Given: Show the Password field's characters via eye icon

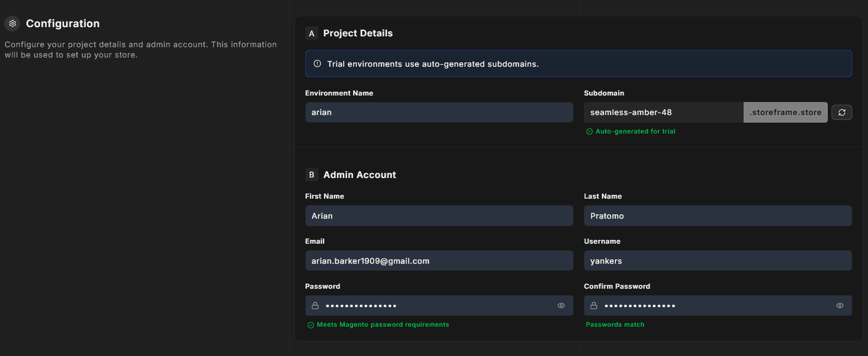Looking at the screenshot, I should (561, 306).
